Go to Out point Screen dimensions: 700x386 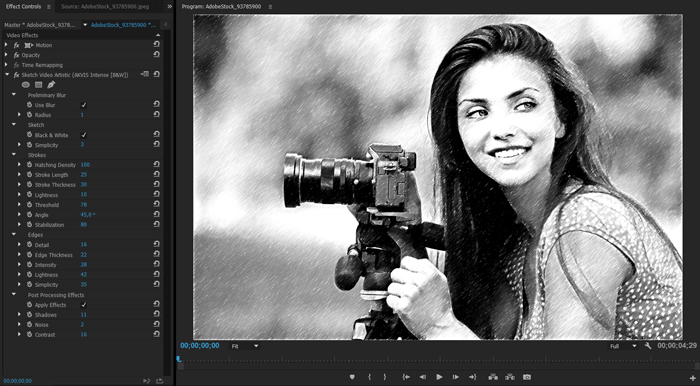473,377
